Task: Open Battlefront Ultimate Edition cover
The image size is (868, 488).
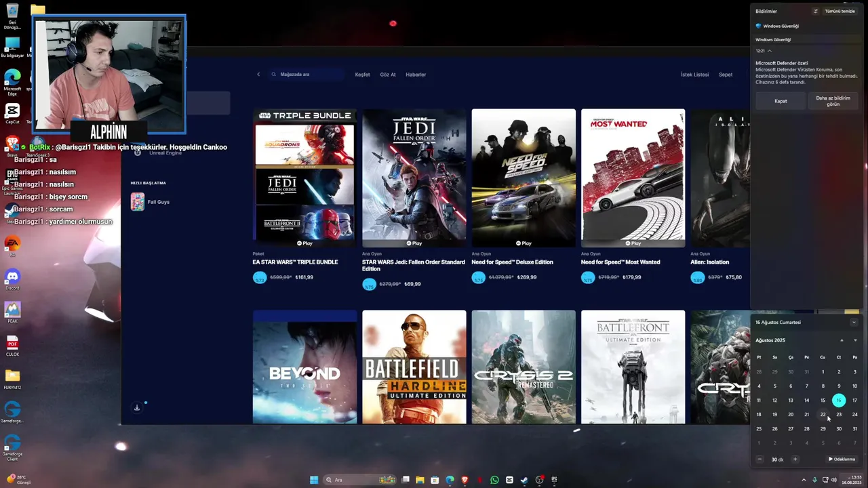Action: (633, 367)
